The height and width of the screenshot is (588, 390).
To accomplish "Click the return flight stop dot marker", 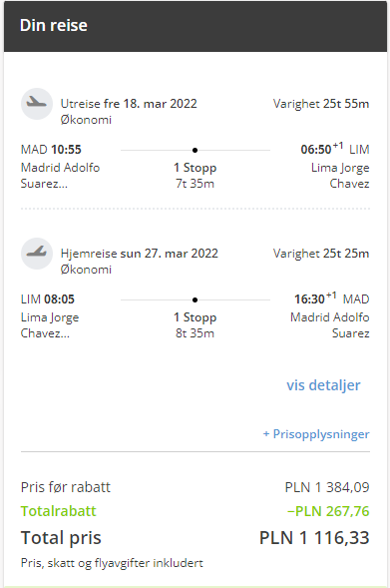I will (x=195, y=299).
